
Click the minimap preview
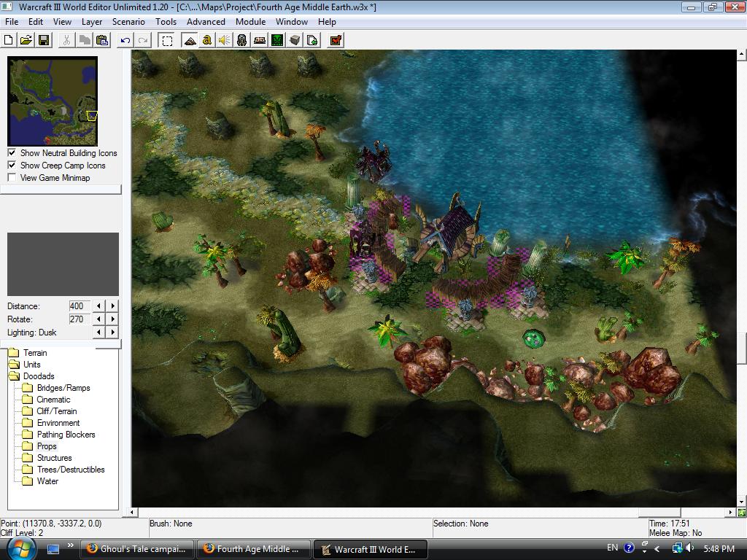(x=53, y=101)
